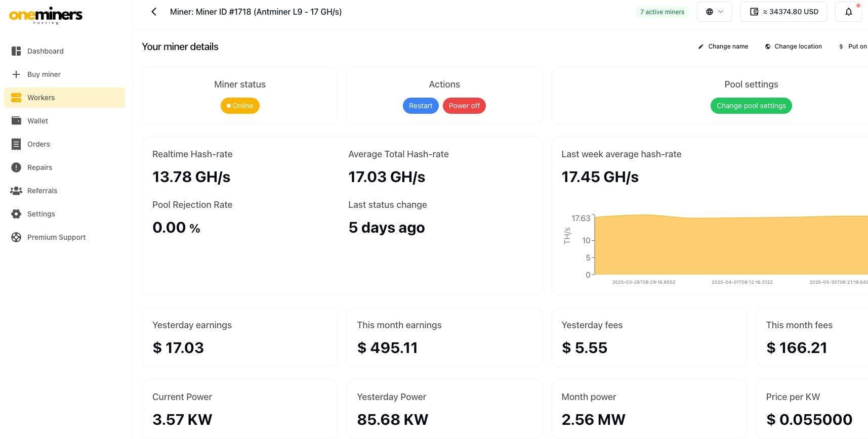
Task: Power off the miner
Action: (x=464, y=106)
